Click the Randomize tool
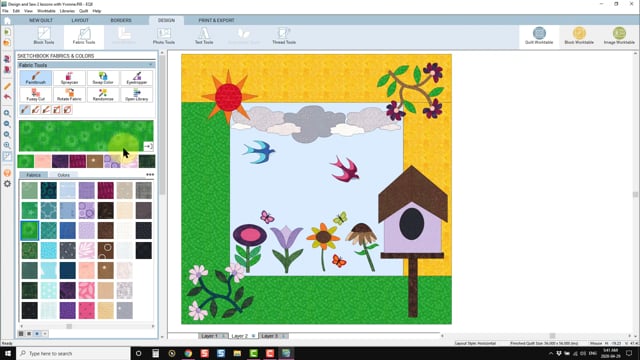This screenshot has height=360, width=640. point(103,95)
